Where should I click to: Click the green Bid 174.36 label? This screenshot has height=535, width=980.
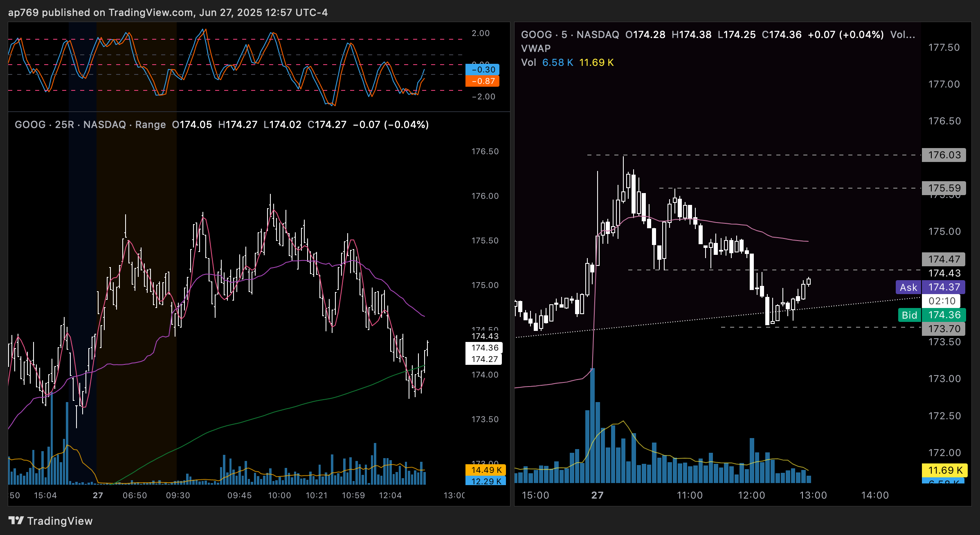click(x=932, y=315)
